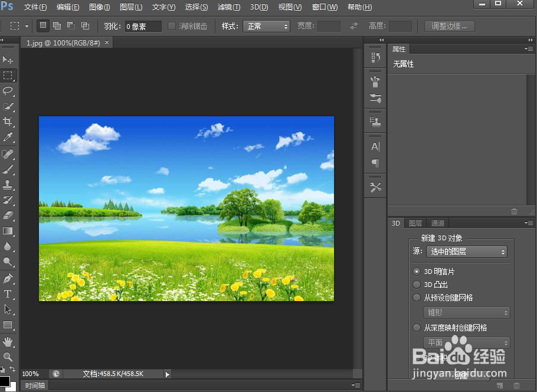Screen dimensions: 537x392
Task: Click the landscape image on canvas
Action: click(186, 208)
